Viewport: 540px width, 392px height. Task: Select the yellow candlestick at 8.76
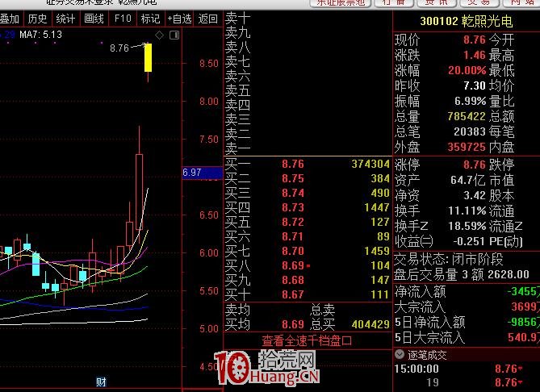(x=148, y=57)
